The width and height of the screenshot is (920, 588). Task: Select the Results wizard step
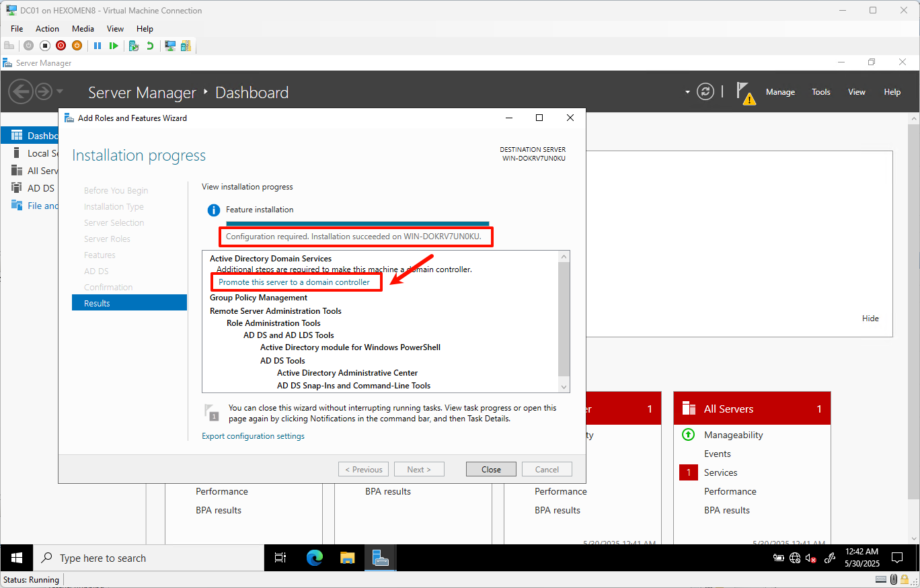(129, 303)
